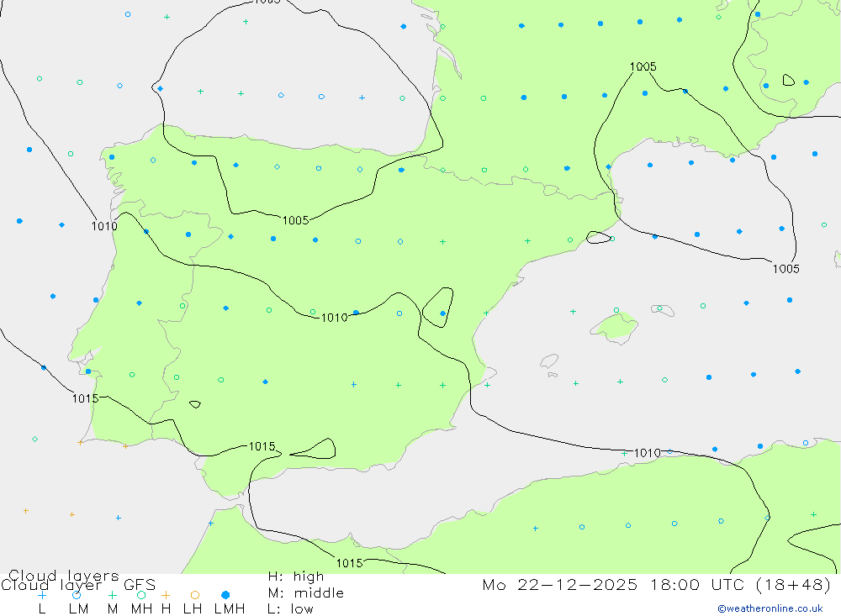Click the island of Menorca on the map
The image size is (841, 616).
click(663, 310)
